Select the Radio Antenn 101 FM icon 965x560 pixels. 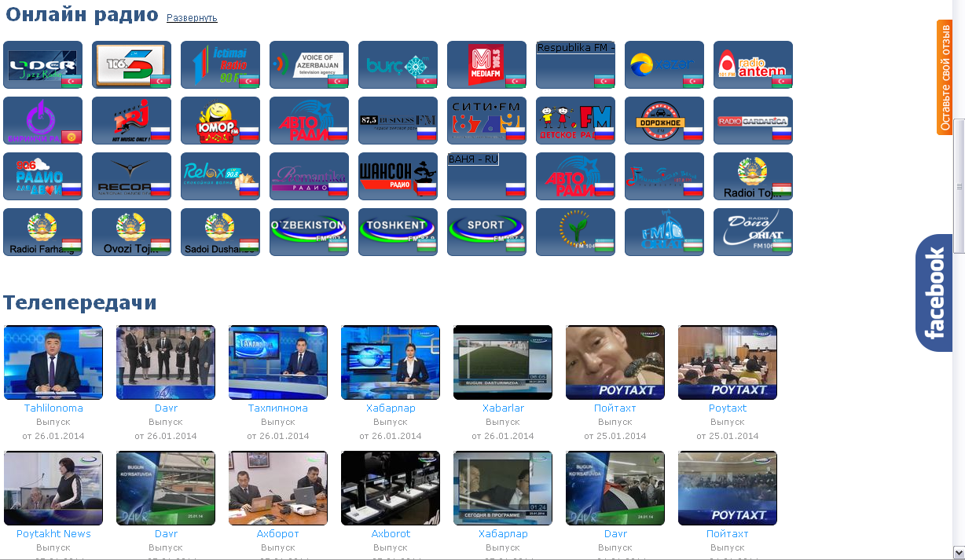pyautogui.click(x=753, y=65)
